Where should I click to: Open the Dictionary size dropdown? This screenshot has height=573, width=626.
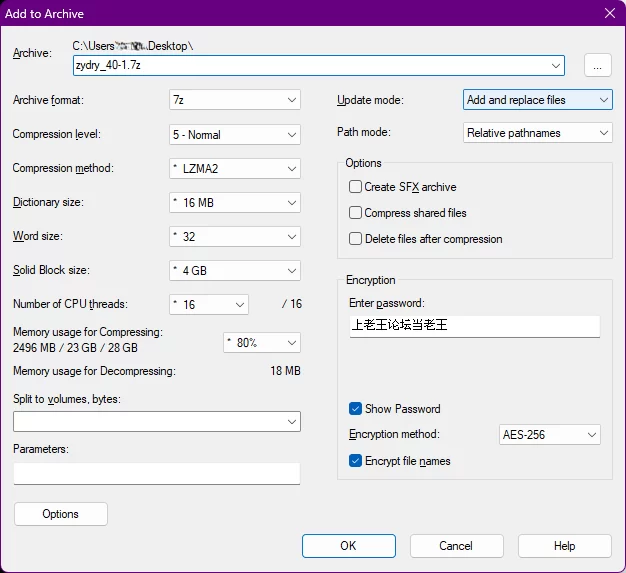pyautogui.click(x=235, y=202)
